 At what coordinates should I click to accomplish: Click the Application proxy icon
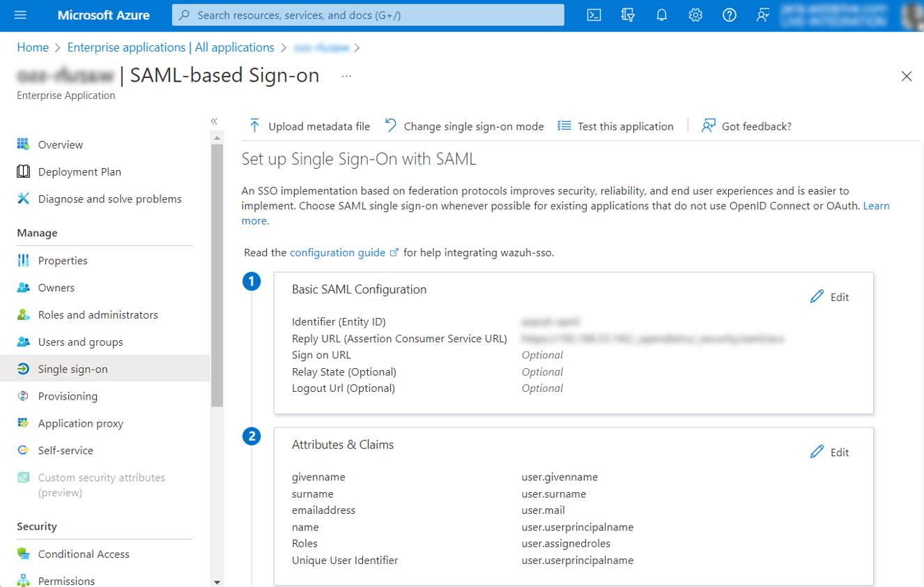pyautogui.click(x=23, y=423)
